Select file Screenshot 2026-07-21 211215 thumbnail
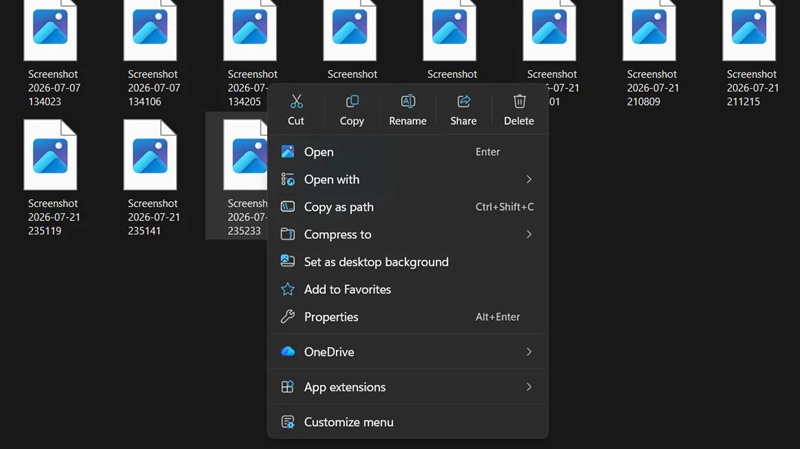Image resolution: width=800 pixels, height=449 pixels. [749, 31]
